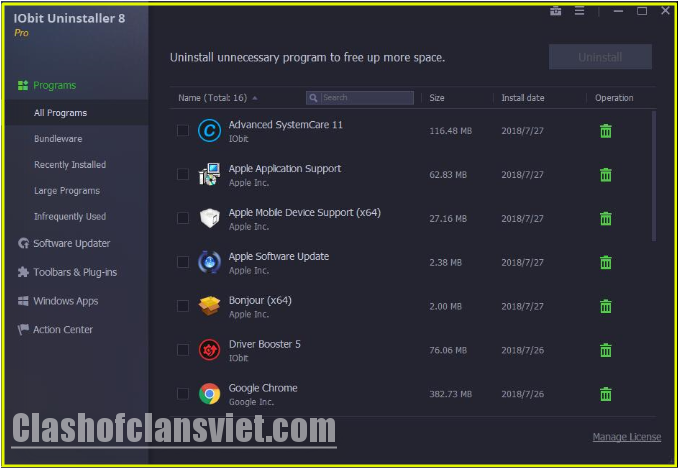
Task: Open the hamburger menu icon
Action: (579, 11)
